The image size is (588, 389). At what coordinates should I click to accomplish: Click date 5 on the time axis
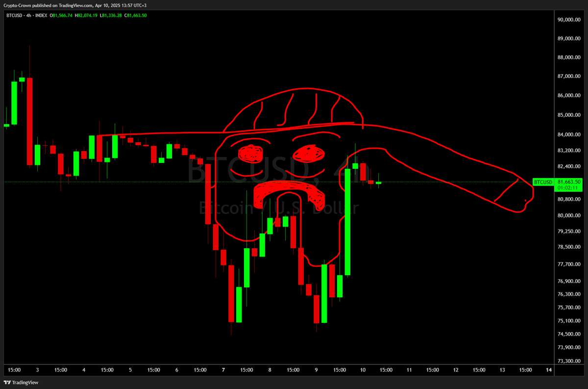[130, 370]
